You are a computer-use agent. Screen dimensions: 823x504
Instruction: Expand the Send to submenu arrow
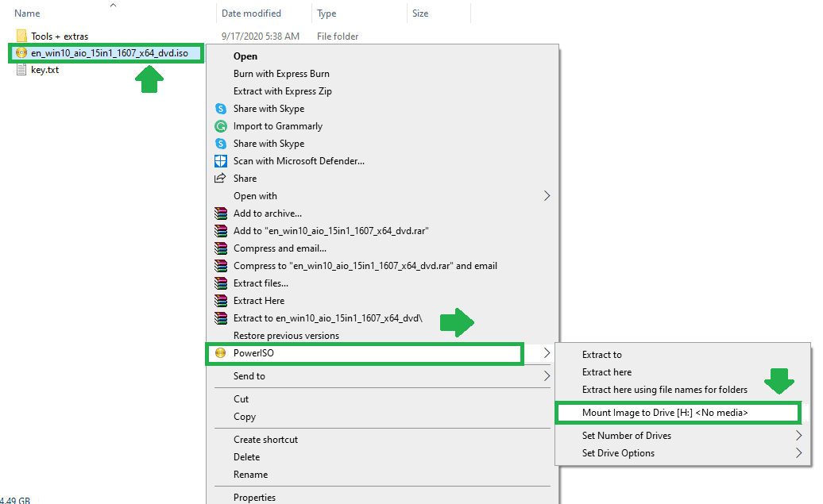tap(547, 376)
